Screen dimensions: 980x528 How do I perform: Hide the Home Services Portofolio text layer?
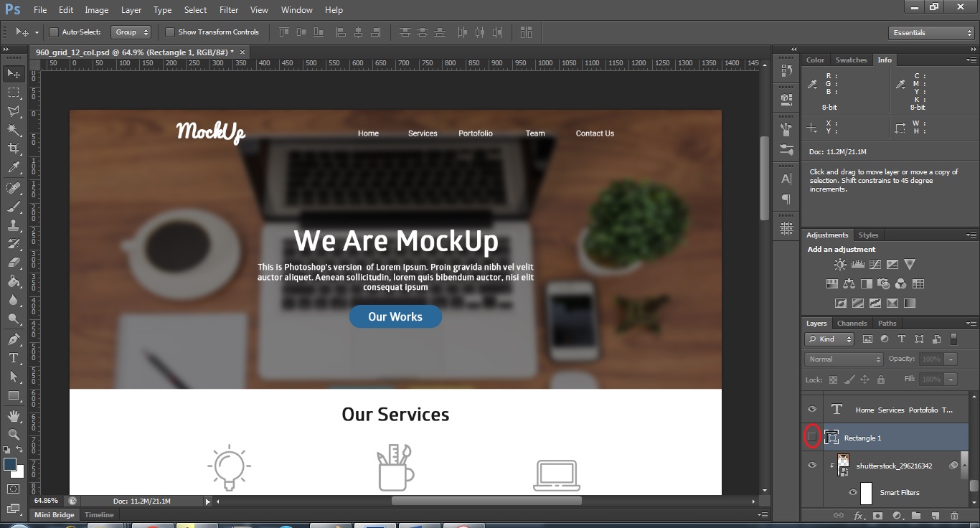[812, 409]
